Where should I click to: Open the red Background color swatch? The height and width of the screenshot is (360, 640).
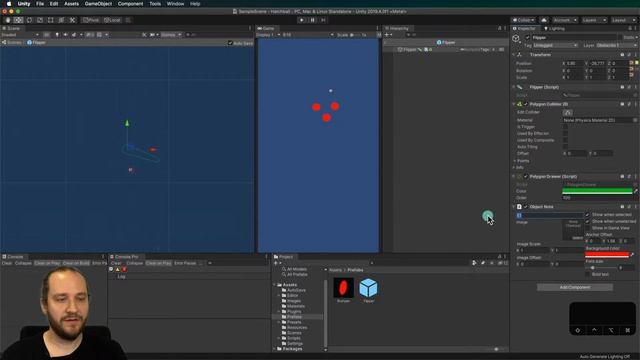(x=607, y=255)
